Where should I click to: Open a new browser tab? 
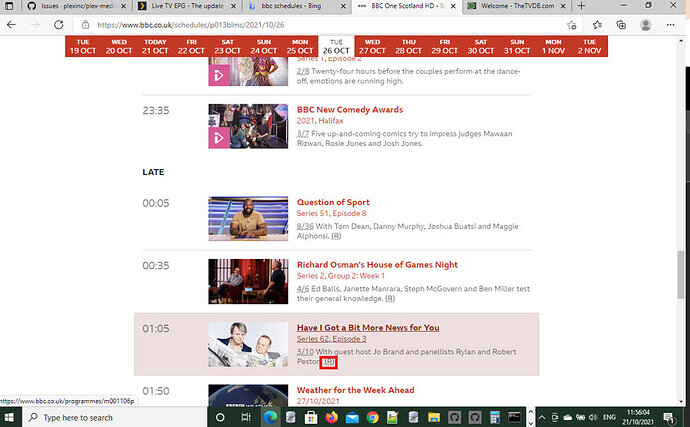point(581,6)
